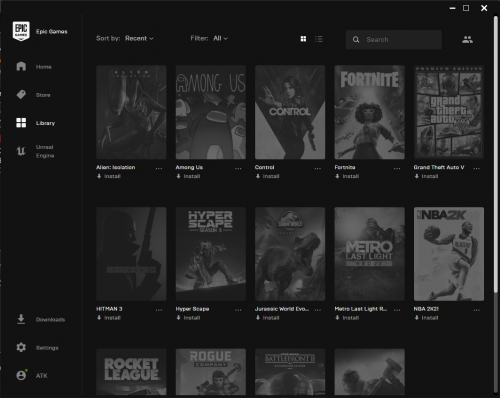Click the HITMAN 3 title text
The image size is (500, 398).
point(109,309)
